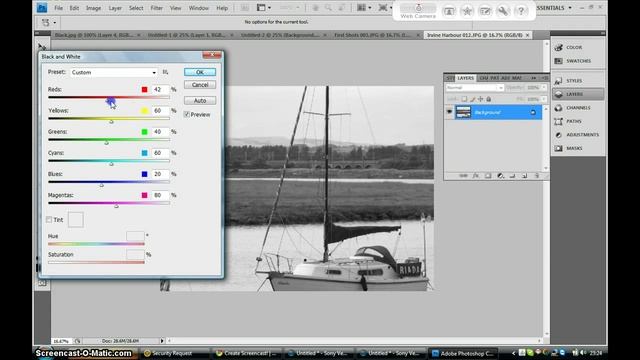
Task: Hide the Background layer eye icon
Action: 449,112
